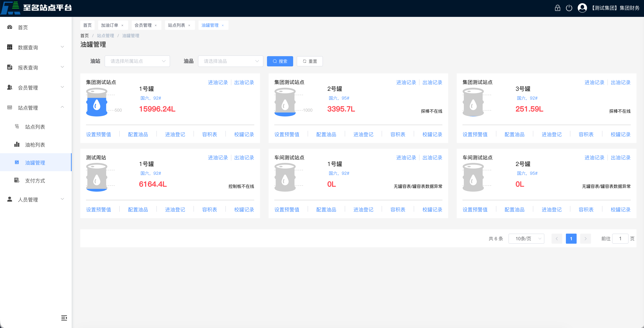Click the 站点列表 tree icon
The image size is (644, 328).
point(17,126)
